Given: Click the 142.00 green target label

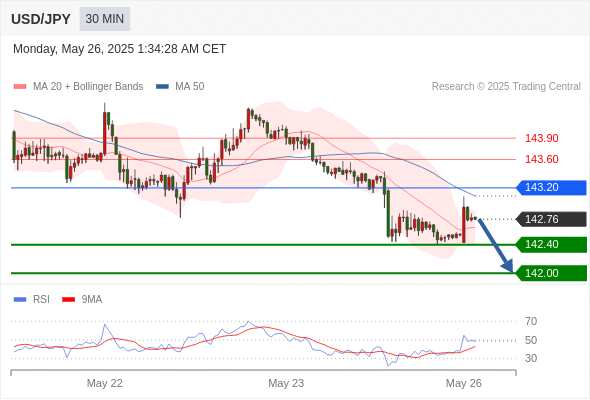Looking at the screenshot, I should (551, 273).
